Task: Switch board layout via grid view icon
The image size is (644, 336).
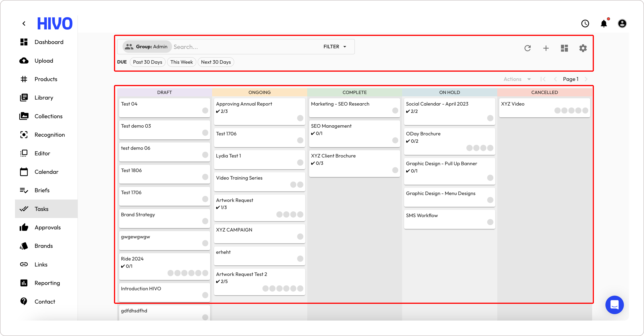Action: (564, 48)
